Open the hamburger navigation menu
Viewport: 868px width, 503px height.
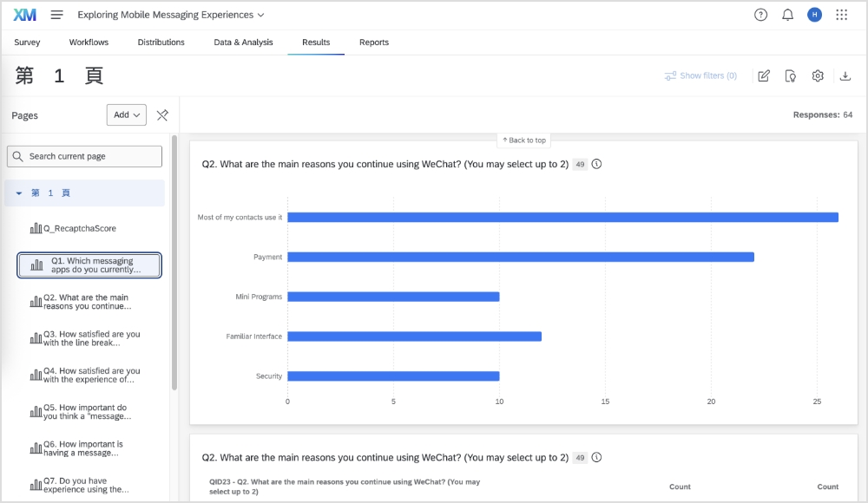pyautogui.click(x=56, y=15)
